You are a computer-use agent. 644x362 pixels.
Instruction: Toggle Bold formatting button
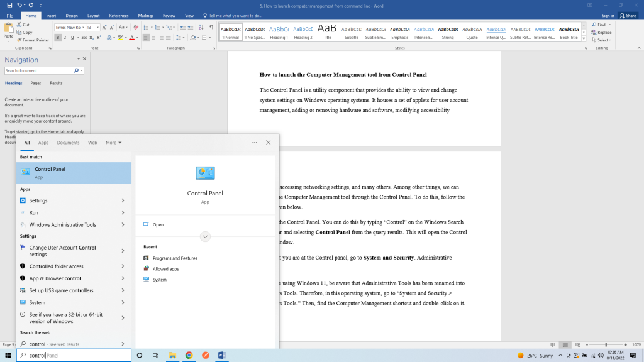click(57, 38)
